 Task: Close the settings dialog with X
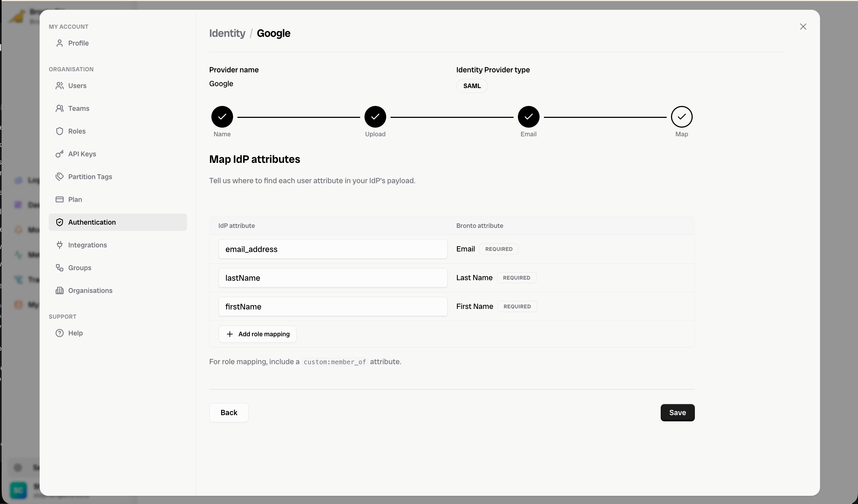[x=803, y=27]
